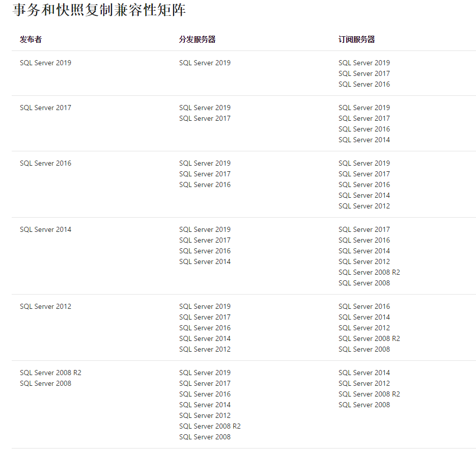Click subscriber SQL Server 2008 in publisher 2008 row

point(365,405)
